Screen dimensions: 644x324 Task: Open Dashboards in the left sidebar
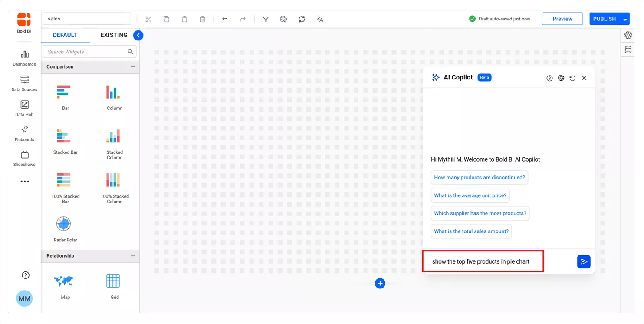[x=24, y=59]
